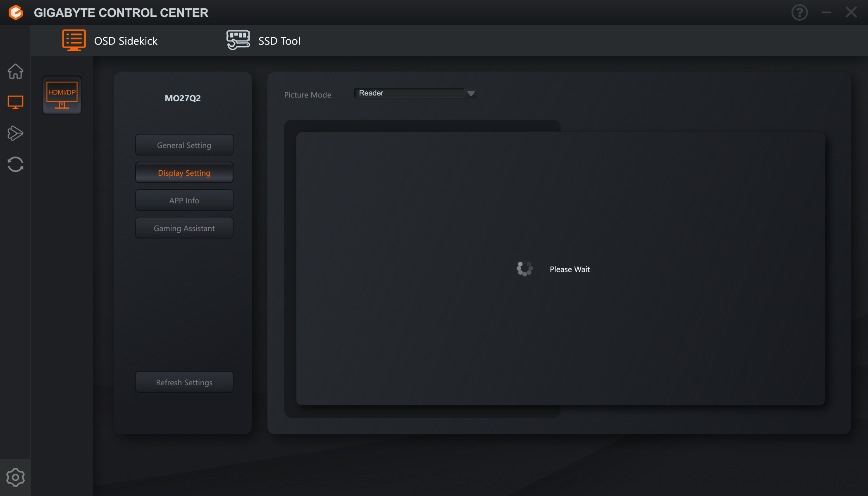Open Gaming Assistant section
This screenshot has width=868, height=496.
tap(184, 228)
